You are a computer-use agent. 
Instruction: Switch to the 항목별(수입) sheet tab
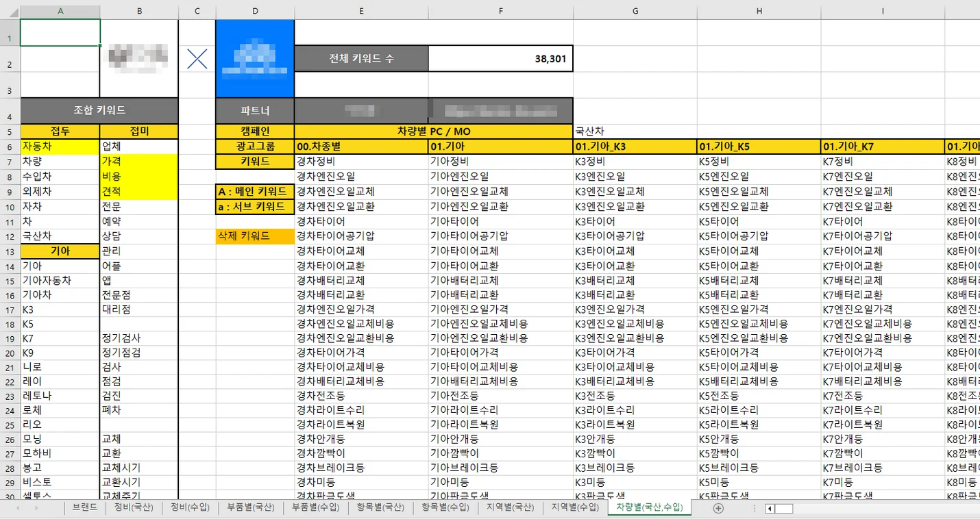(445, 508)
